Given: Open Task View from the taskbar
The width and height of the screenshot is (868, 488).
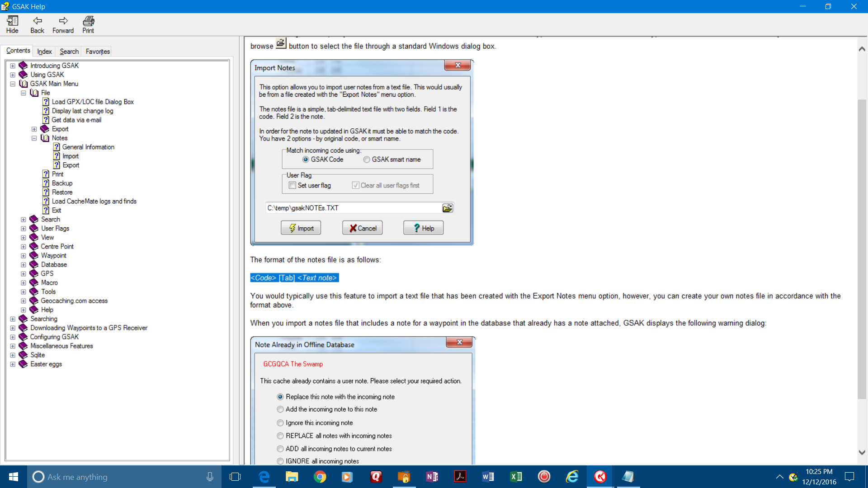Looking at the screenshot, I should pos(235,477).
